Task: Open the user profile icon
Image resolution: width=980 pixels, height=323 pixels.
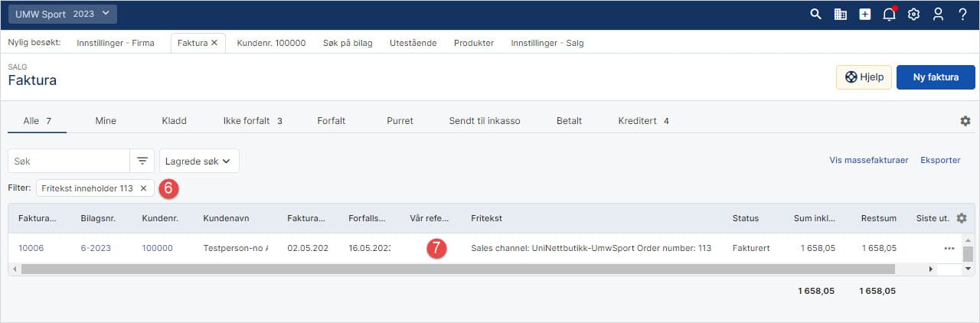Action: coord(938,14)
